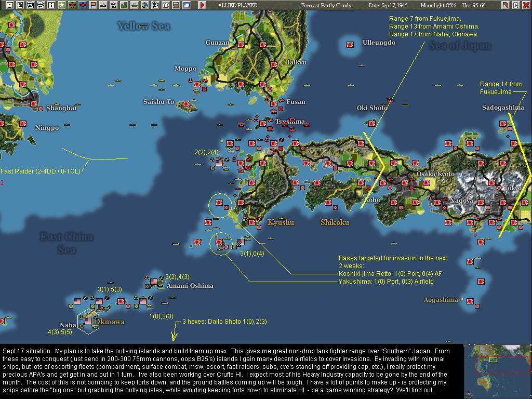The width and height of the screenshot is (532, 399).
Task: Select circled Koshiki-jima Retto base
Action: coord(219,203)
